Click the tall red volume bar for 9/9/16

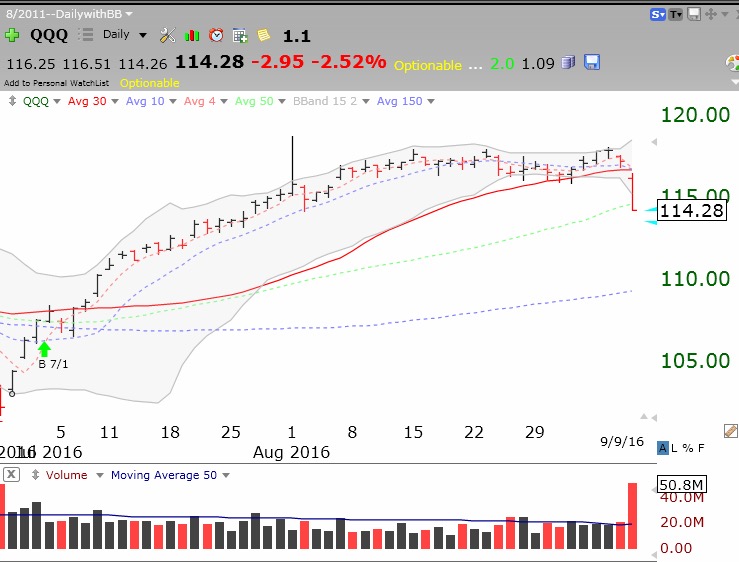(x=632, y=515)
